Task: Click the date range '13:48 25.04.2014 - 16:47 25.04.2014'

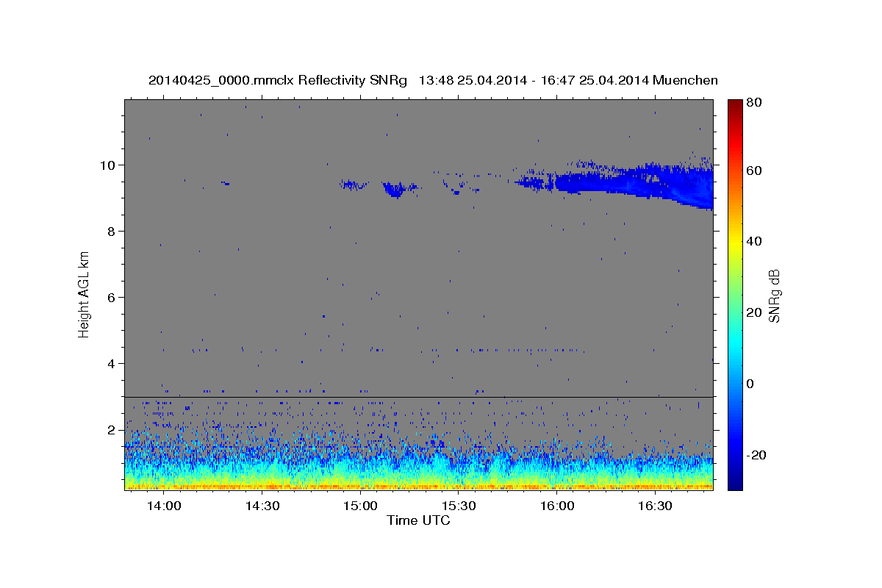Action: point(533,80)
